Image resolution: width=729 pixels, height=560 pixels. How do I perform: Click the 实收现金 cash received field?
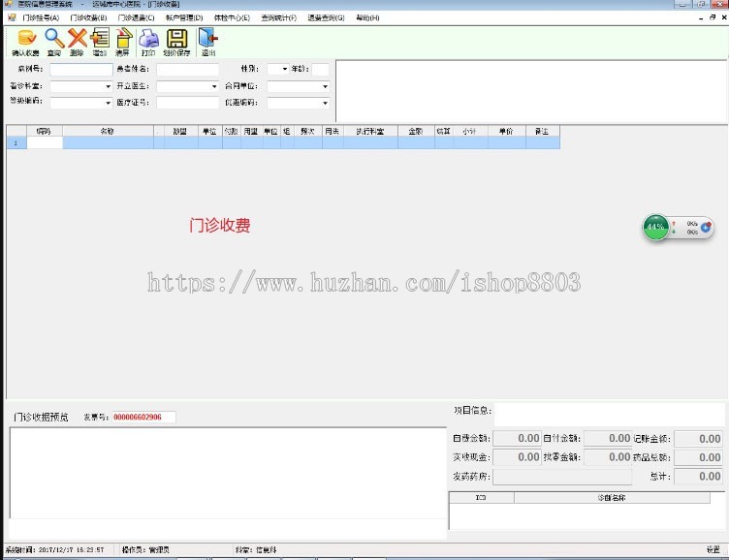[x=516, y=457]
